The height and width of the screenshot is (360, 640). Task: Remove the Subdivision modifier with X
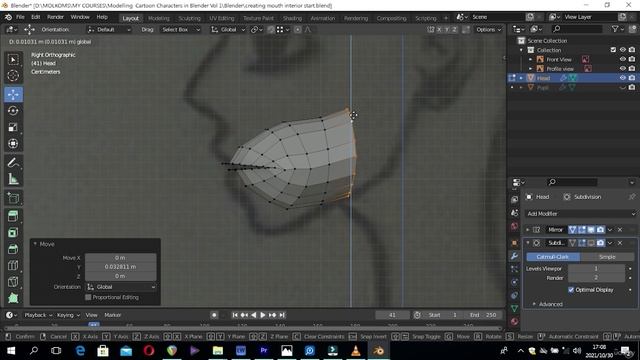pos(620,243)
